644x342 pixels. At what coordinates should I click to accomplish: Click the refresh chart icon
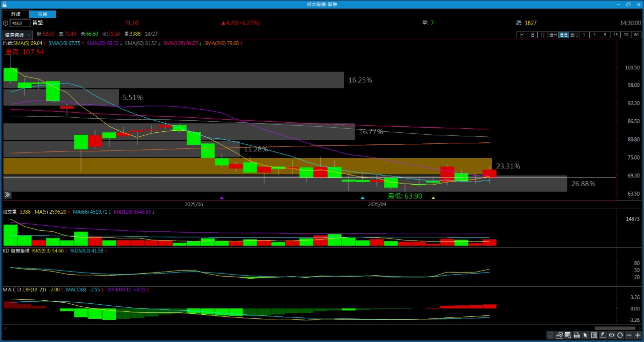tap(620, 335)
